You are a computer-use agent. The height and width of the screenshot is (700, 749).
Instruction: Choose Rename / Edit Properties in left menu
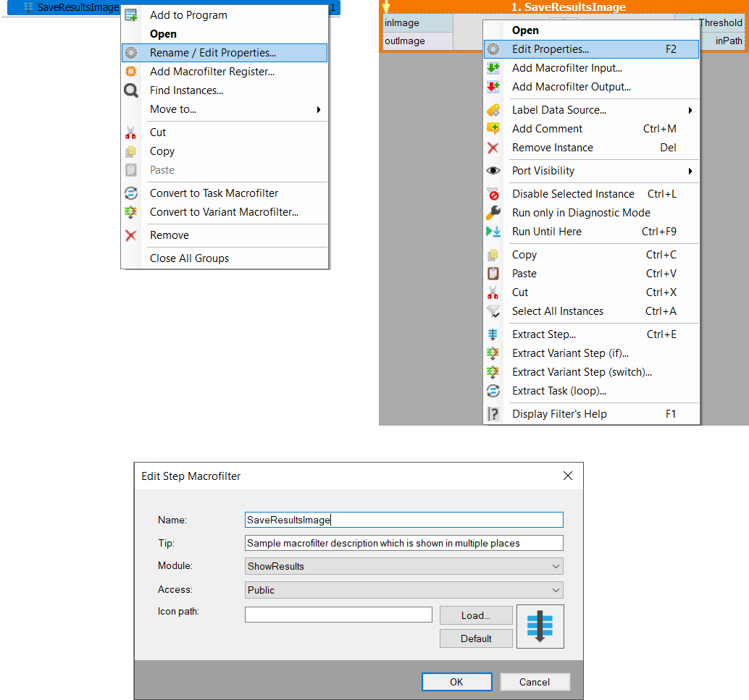(212, 53)
